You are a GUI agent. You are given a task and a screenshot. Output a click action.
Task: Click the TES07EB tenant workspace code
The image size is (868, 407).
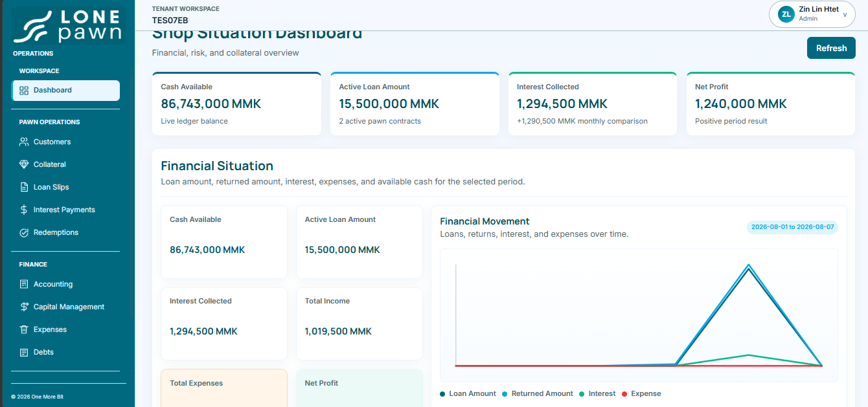tap(170, 20)
